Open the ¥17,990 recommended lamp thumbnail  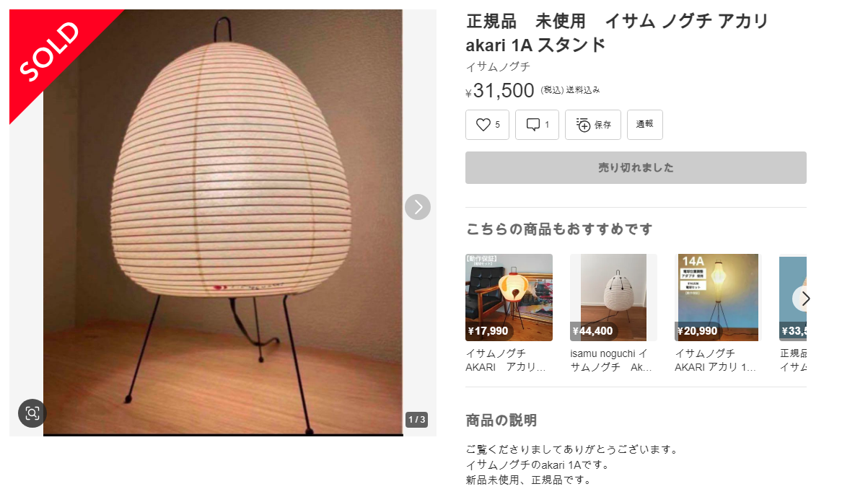tap(509, 297)
